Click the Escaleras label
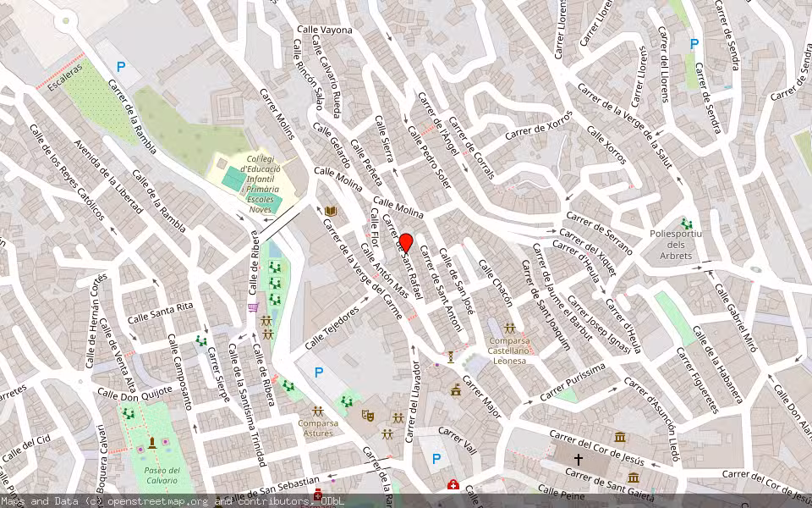Screen dimensions: 812x508 tap(65, 77)
